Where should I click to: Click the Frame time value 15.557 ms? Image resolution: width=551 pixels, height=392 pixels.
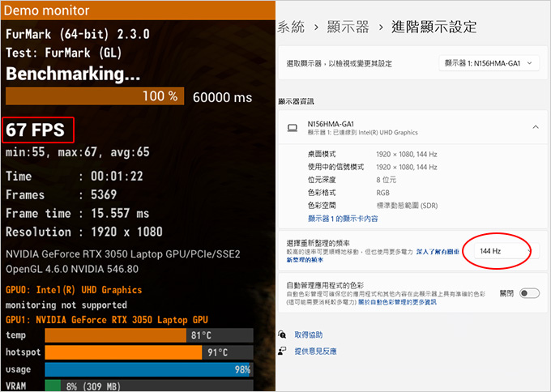pyautogui.click(x=120, y=213)
